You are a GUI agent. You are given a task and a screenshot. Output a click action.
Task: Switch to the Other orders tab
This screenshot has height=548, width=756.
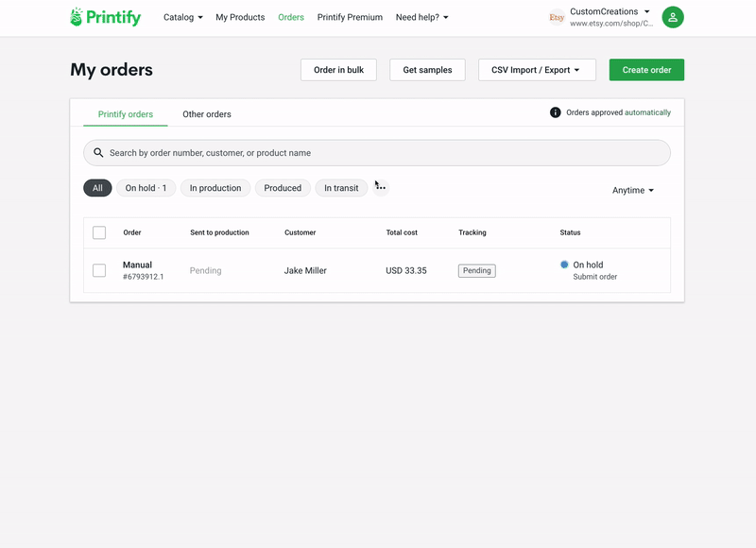[x=207, y=113]
